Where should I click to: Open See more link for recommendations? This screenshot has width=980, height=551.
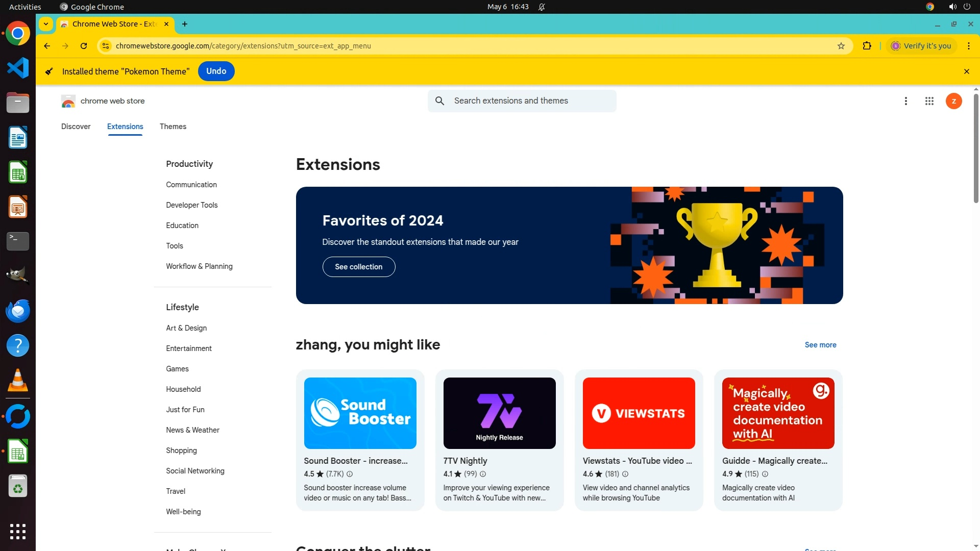click(820, 345)
